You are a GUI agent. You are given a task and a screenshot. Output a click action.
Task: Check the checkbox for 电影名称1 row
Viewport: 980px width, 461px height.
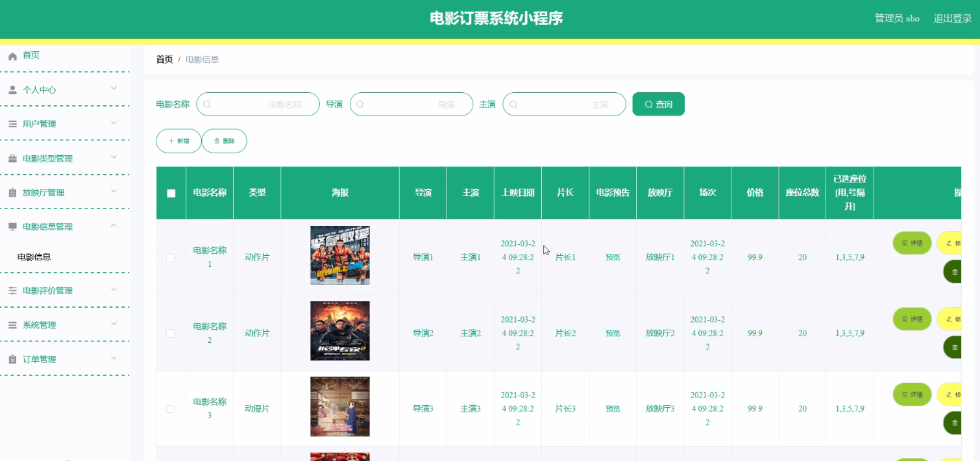coord(170,257)
